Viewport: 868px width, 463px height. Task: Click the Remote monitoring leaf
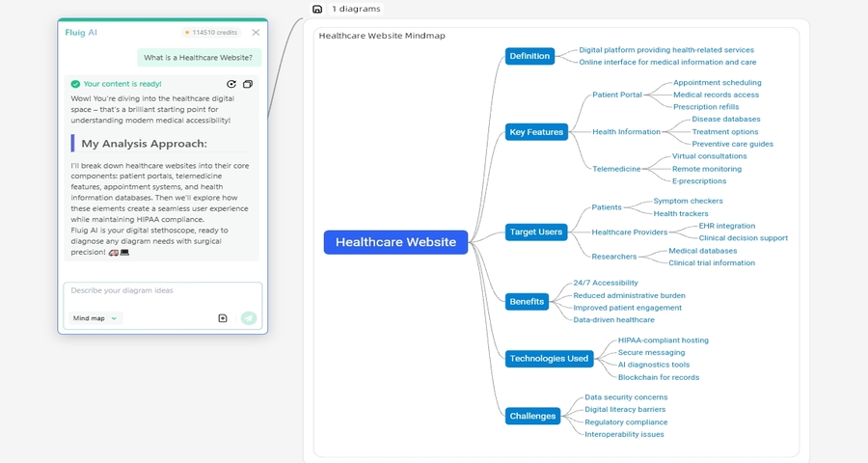[706, 169]
